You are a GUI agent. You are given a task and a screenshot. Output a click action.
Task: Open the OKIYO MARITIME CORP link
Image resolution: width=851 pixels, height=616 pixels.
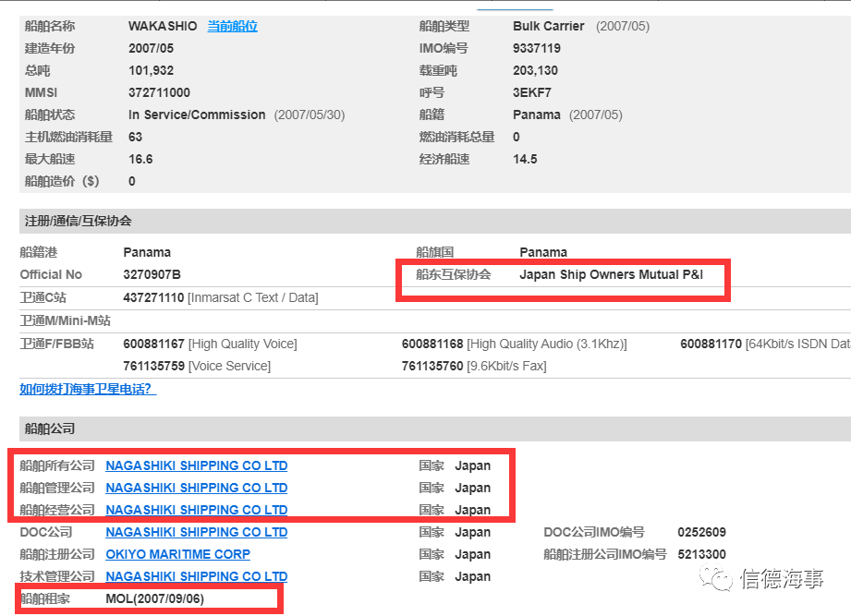tap(178, 555)
